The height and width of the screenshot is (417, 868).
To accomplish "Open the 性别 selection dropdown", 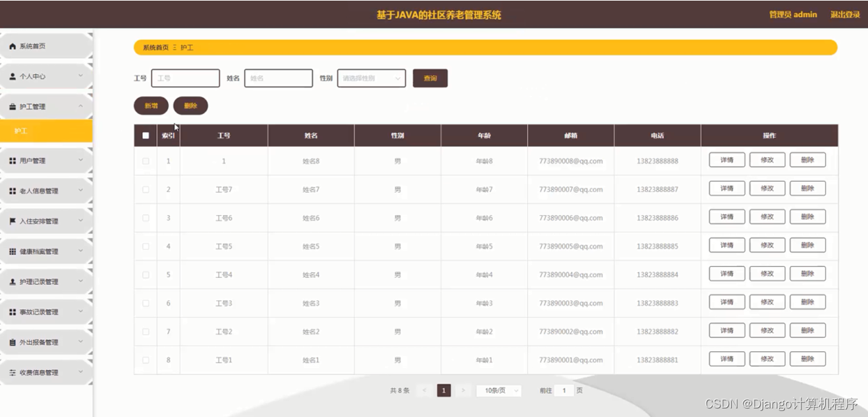I will coord(371,78).
